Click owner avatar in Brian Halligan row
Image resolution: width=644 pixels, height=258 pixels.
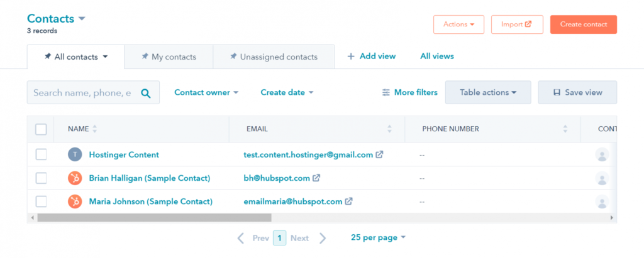pyautogui.click(x=602, y=178)
